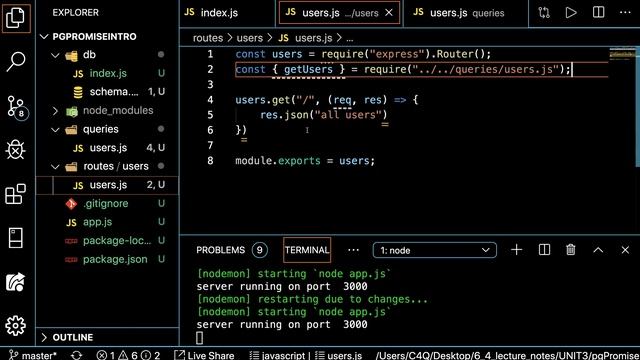The width and height of the screenshot is (640, 360).
Task: Open the package-lock file
Action: (x=108, y=241)
